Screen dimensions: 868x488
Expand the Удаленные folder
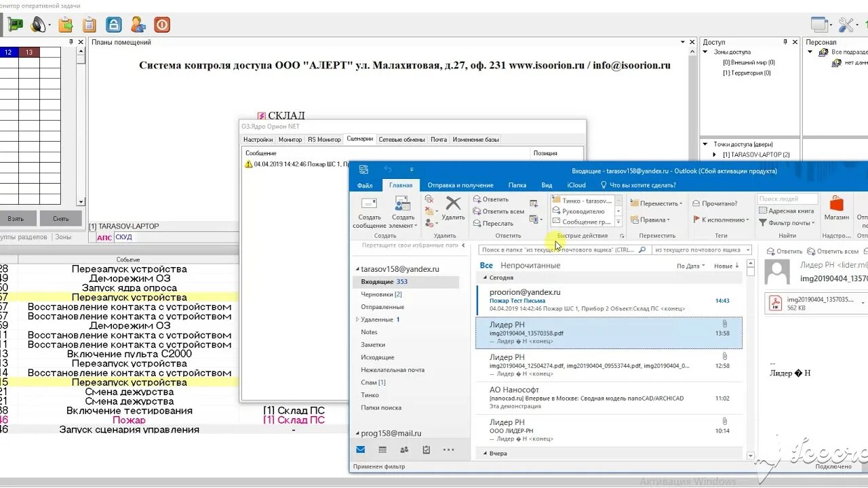pos(357,319)
